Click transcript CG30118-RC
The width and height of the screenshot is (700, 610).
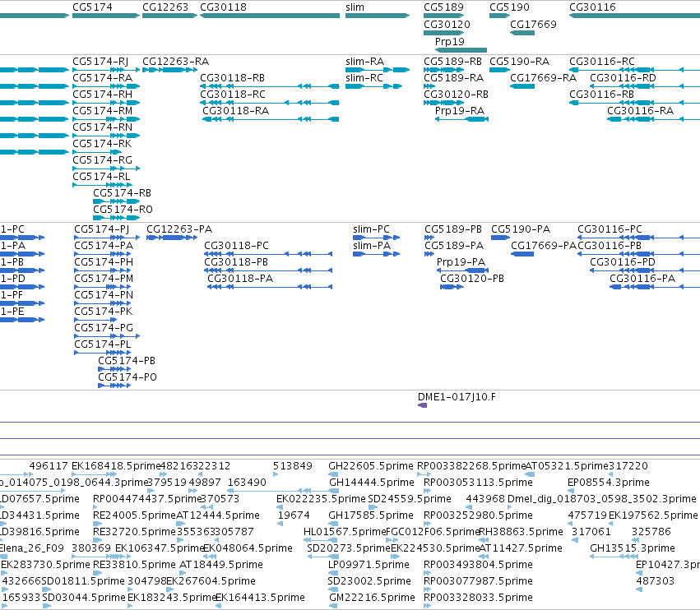click(233, 95)
